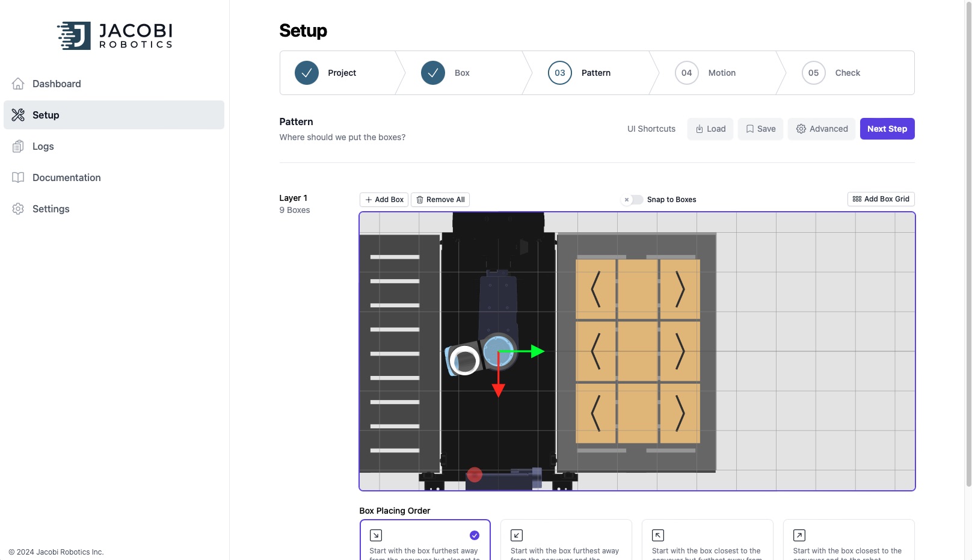This screenshot has height=560, width=972.
Task: Click the 05 step number circle
Action: [814, 73]
